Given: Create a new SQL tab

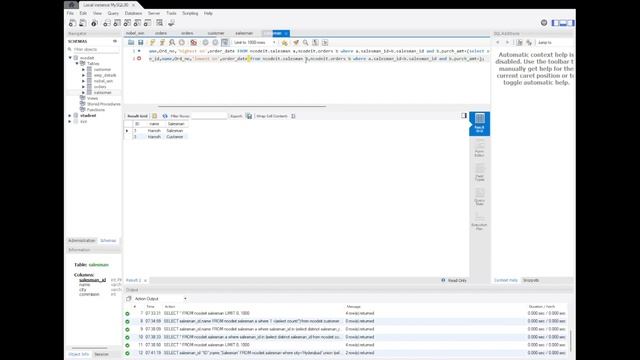Looking at the screenshot, I should point(72,23).
